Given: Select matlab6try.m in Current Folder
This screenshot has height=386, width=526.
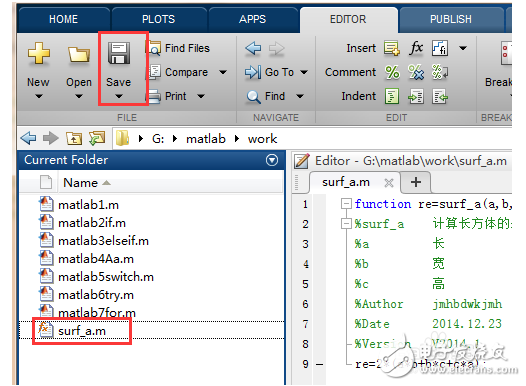Looking at the screenshot, I should coord(96,295).
